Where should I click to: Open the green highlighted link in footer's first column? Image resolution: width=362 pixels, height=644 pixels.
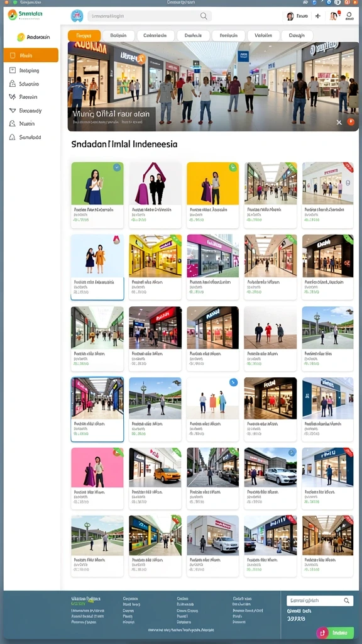click(79, 604)
